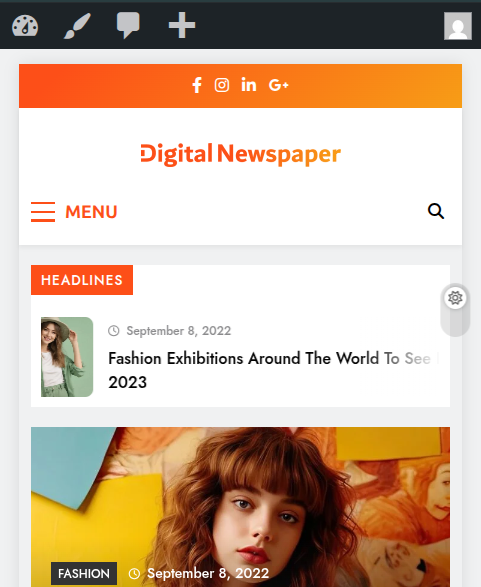Click the plus icon to add new content
This screenshot has height=587, width=481.
pyautogui.click(x=182, y=25)
